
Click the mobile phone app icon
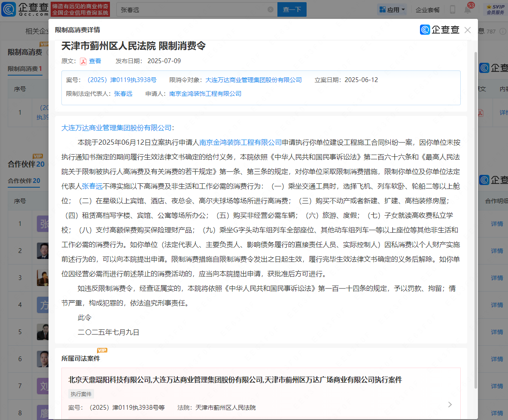point(453,9)
